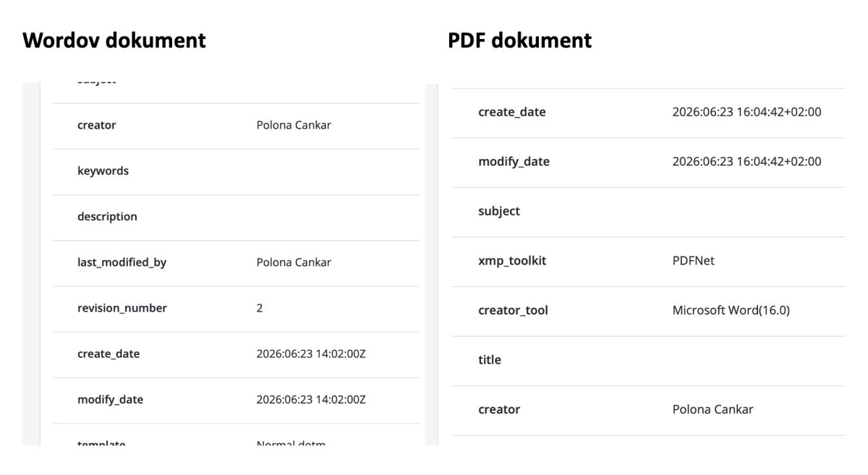
Task: Select the Normal.dotm template value
Action: (291, 442)
